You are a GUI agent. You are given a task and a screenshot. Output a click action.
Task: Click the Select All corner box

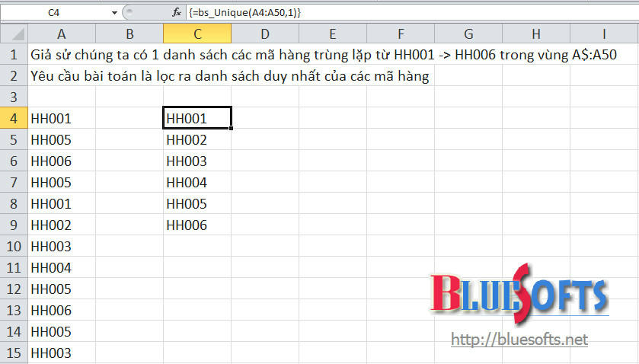point(14,34)
